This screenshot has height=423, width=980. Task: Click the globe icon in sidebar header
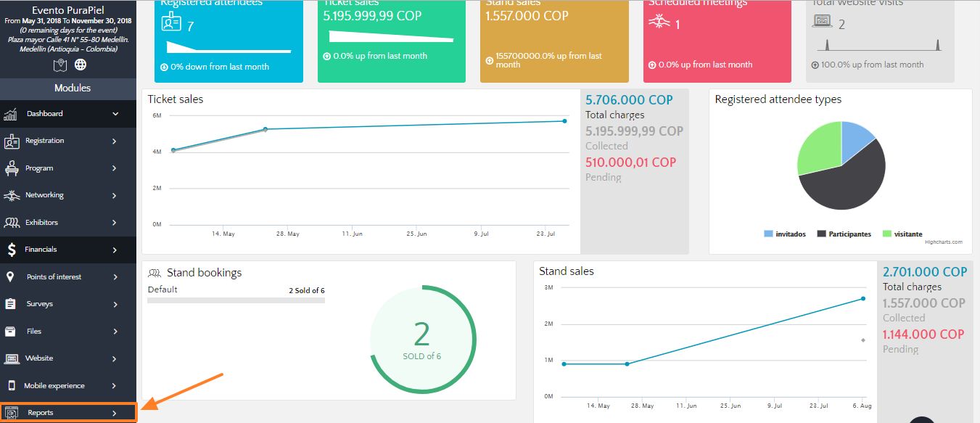pyautogui.click(x=81, y=65)
